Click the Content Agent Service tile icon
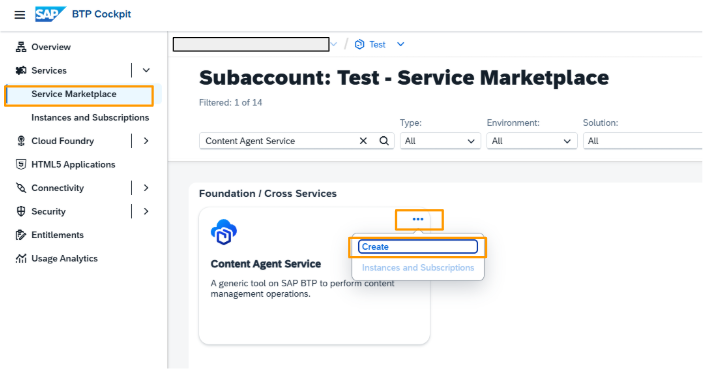 point(223,232)
